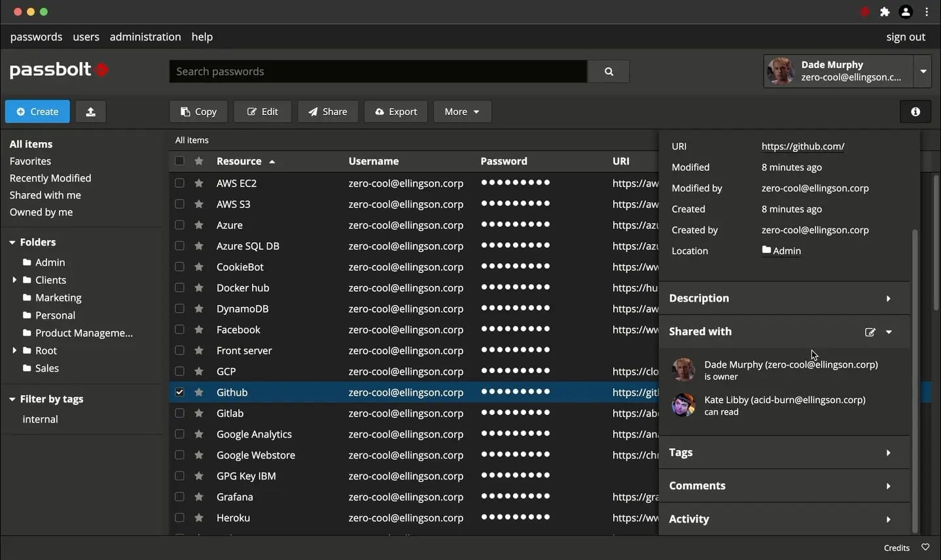
Task: Check the GPG Key IBM checkbox
Action: pos(179,476)
